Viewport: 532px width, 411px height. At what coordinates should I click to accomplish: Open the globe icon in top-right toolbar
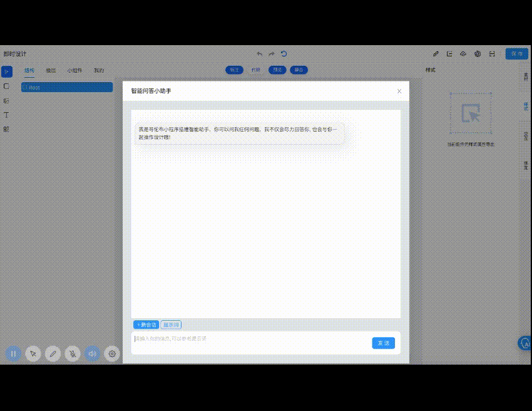478,54
